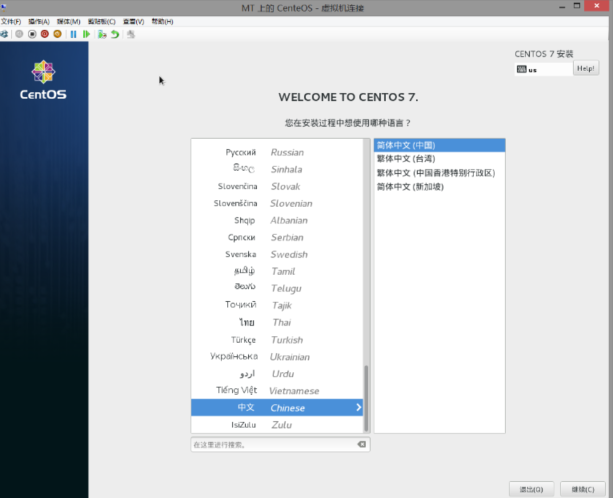Open the 文件(F) menu
This screenshot has width=613, height=498.
click(11, 21)
